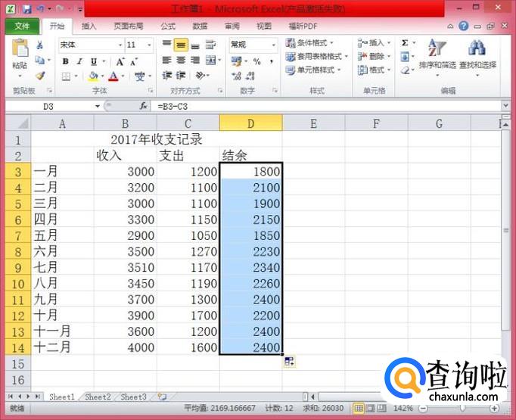The height and width of the screenshot is (420, 516).
Task: Apply percent style
Action: pyautogui.click(x=256, y=61)
